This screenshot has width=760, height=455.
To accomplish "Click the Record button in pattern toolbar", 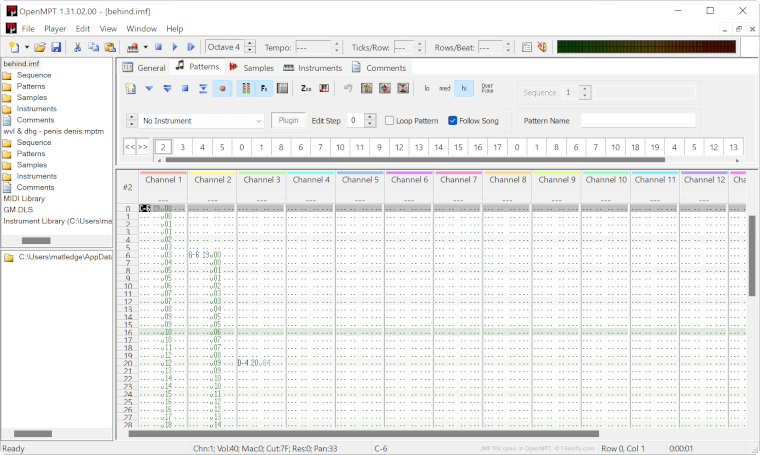I will coord(221,88).
